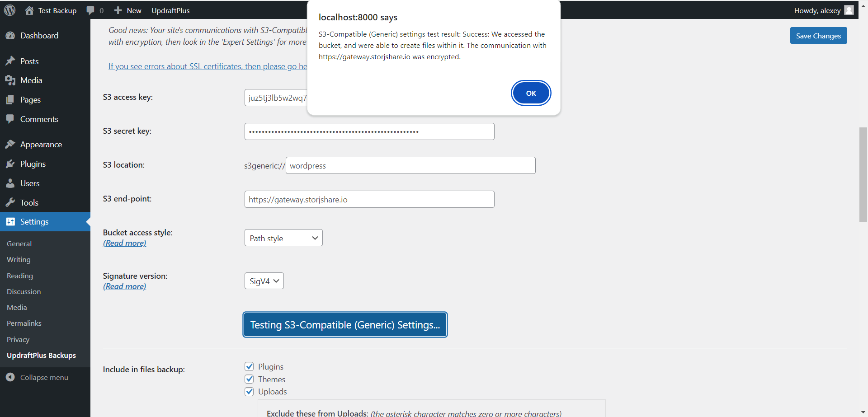Click the S3 access key field

coord(276,98)
